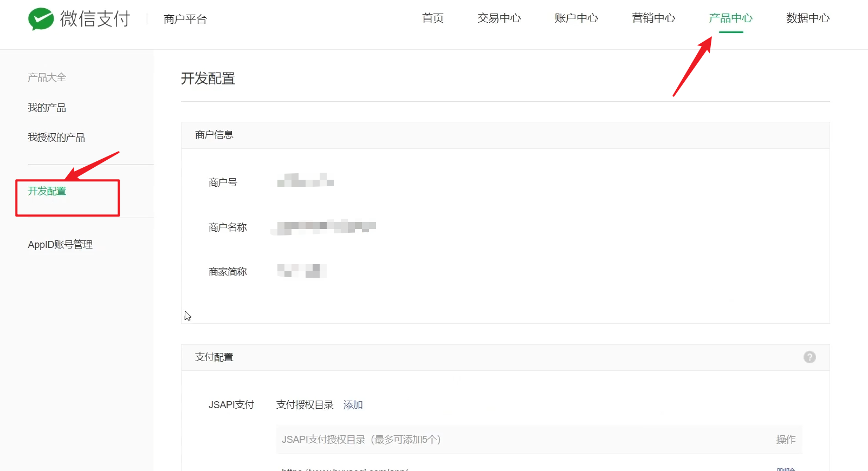
Task: Select 开发配置 in the sidebar
Action: [47, 191]
